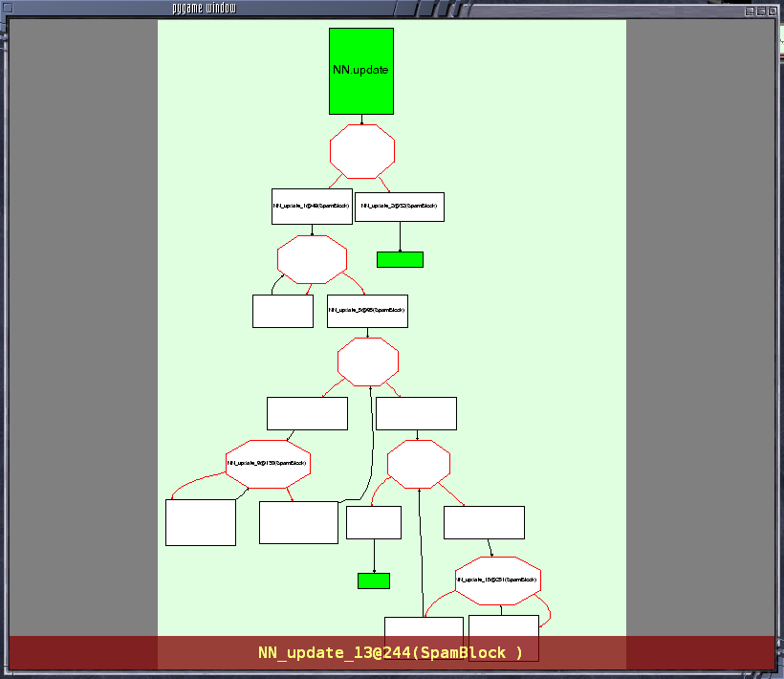Click the blank block above the bottom green block

click(374, 522)
